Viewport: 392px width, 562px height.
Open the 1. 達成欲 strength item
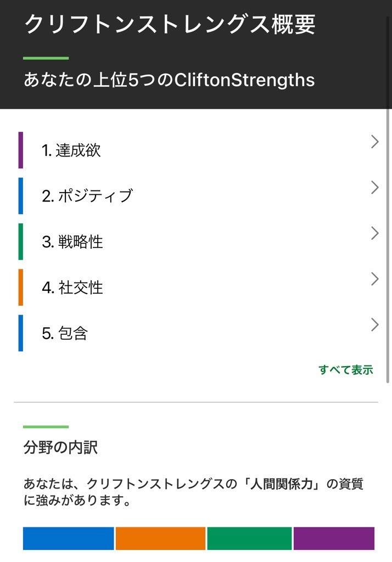(x=71, y=150)
